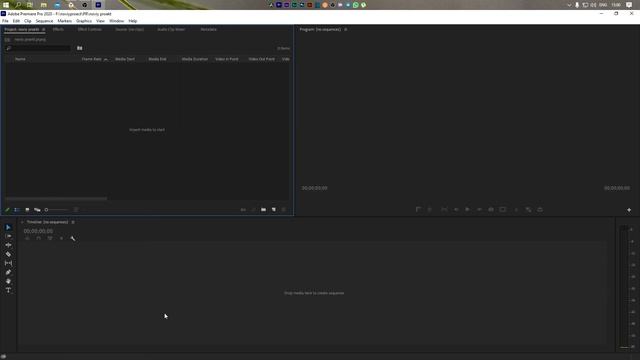Step forward one frame in Program monitor
The height and width of the screenshot is (360, 640).
479,209
